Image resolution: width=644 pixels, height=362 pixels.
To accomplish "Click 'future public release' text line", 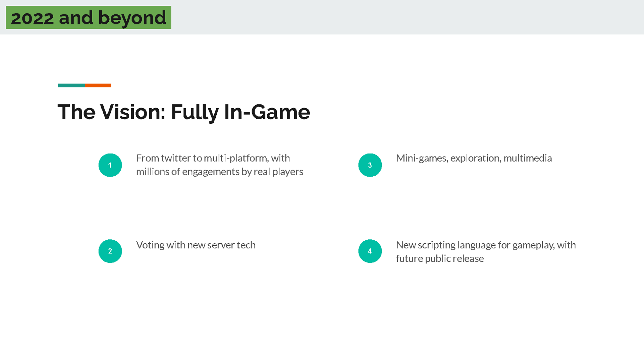I will 440,259.
